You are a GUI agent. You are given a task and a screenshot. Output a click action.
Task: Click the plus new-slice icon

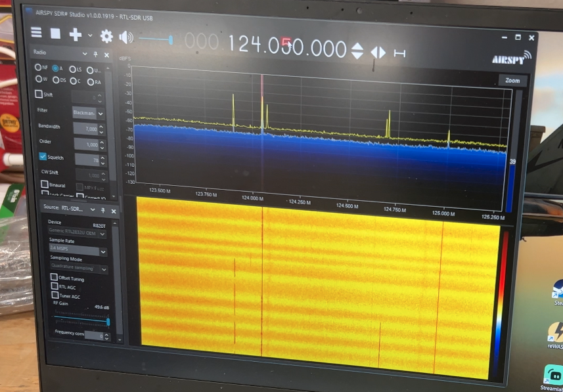[x=76, y=35]
